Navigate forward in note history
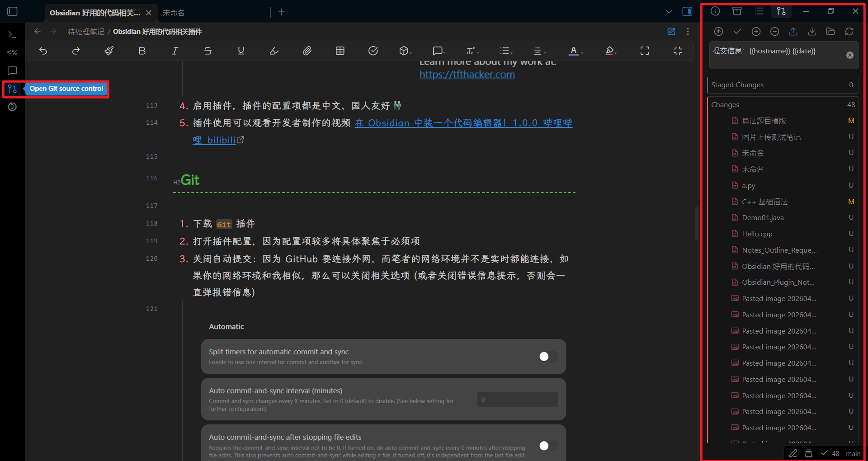868x461 pixels. click(53, 31)
